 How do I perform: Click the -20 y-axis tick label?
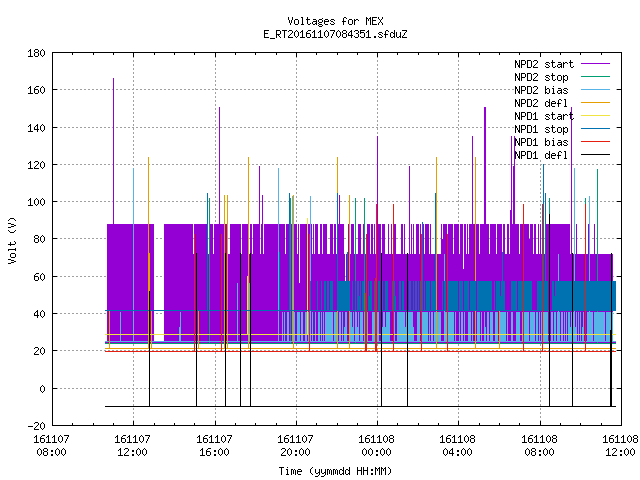coord(36,426)
